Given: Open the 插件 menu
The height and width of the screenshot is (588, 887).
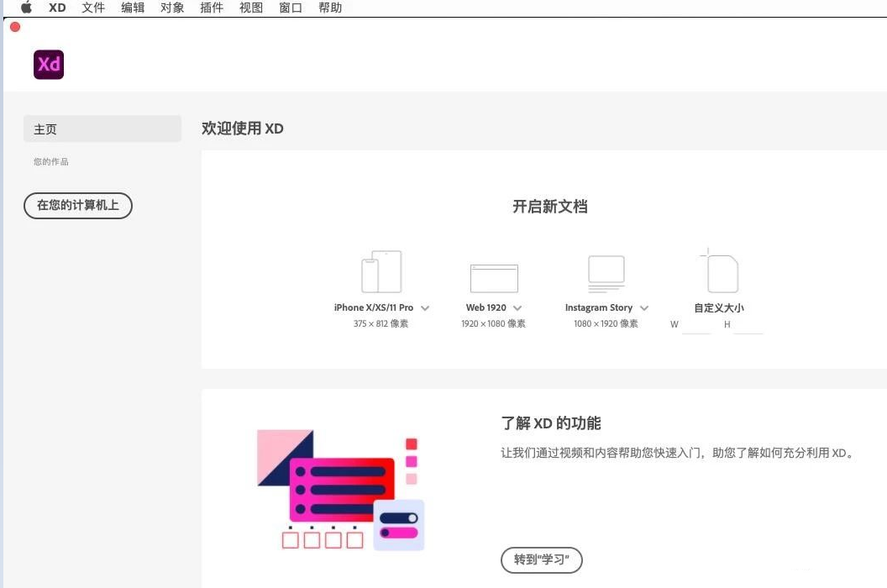Looking at the screenshot, I should pos(212,8).
